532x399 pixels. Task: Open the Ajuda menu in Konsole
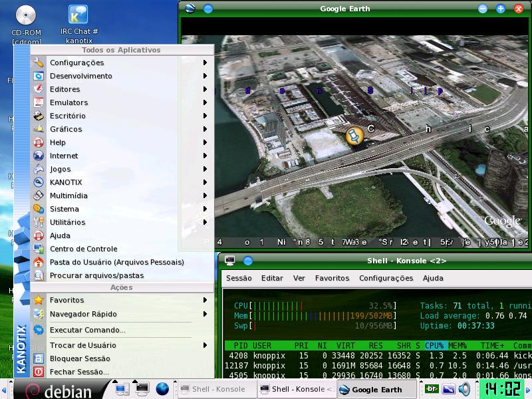pyautogui.click(x=433, y=278)
